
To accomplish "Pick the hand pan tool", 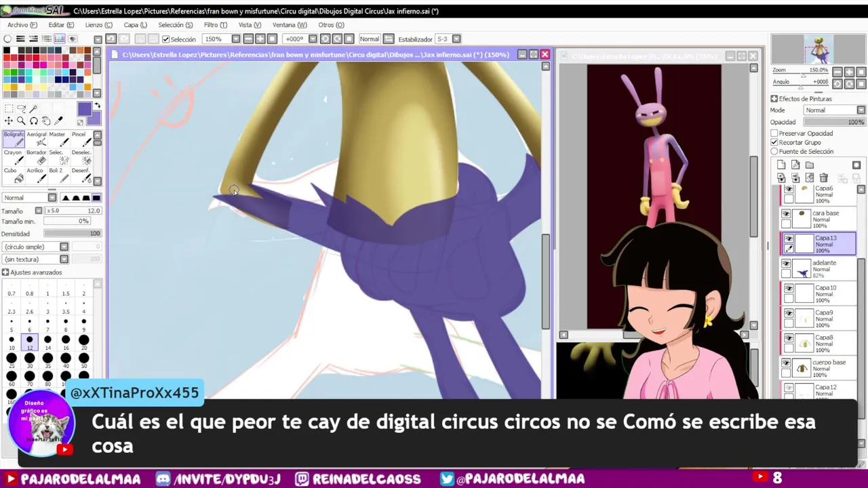I will tap(46, 121).
